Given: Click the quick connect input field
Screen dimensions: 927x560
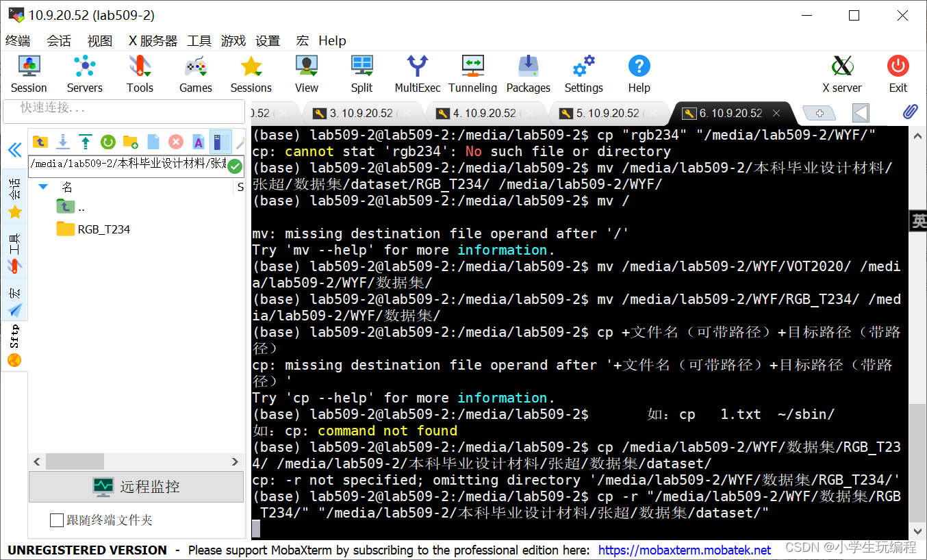Looking at the screenshot, I should click(124, 111).
